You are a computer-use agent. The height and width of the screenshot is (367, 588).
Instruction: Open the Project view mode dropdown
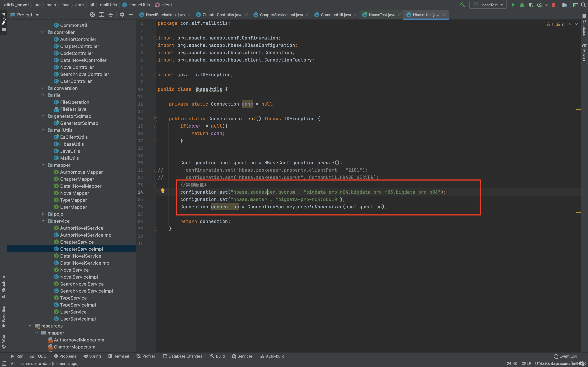point(37,15)
